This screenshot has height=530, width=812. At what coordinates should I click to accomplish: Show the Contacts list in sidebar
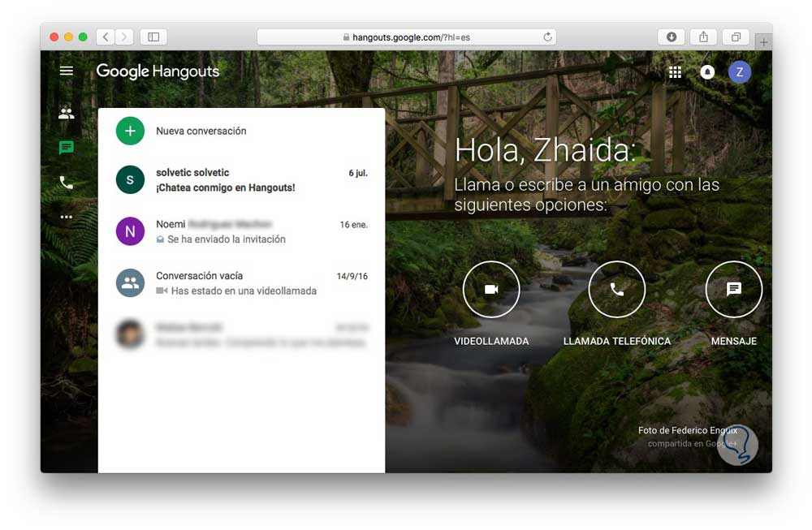[x=67, y=113]
